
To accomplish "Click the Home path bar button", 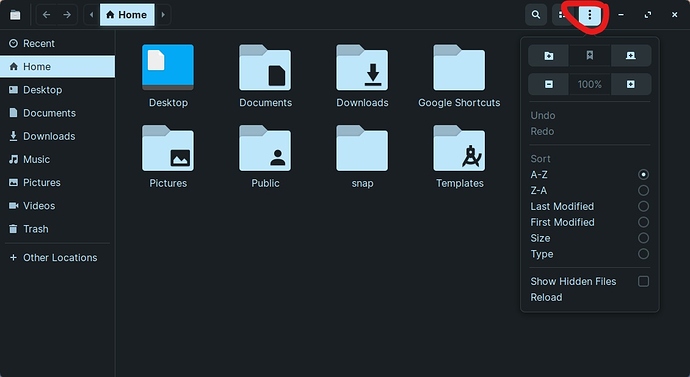I will [x=127, y=15].
